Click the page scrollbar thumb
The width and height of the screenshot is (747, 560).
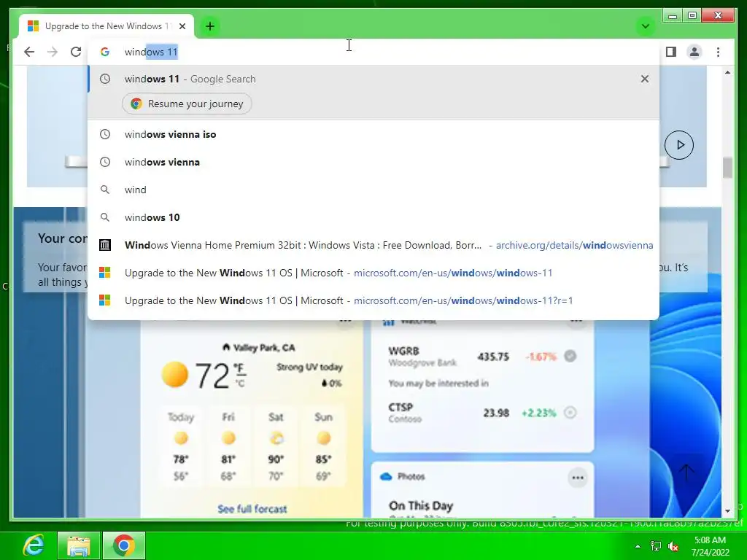tap(727, 168)
